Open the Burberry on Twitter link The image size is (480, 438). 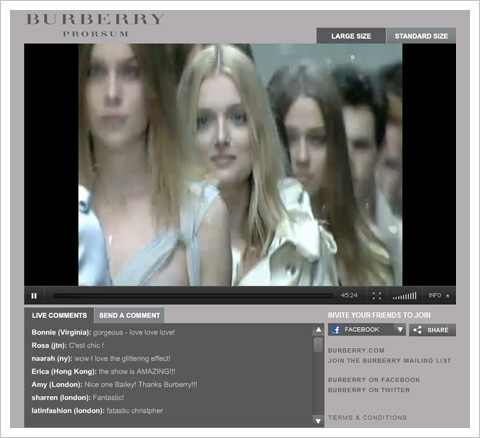pos(369,390)
